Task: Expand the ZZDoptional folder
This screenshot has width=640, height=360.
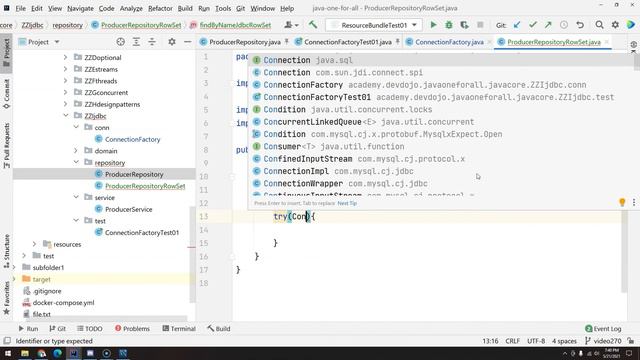Action: click(x=65, y=58)
